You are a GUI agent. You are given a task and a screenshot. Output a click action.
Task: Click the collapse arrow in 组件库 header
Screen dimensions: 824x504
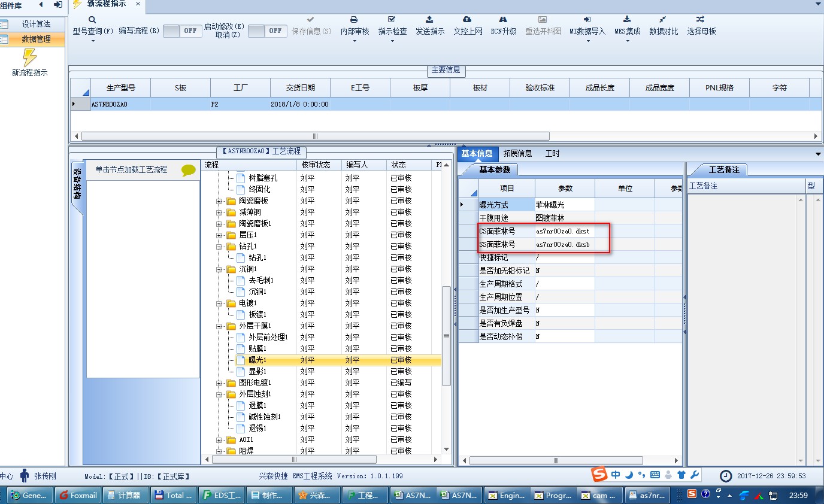[41, 5]
